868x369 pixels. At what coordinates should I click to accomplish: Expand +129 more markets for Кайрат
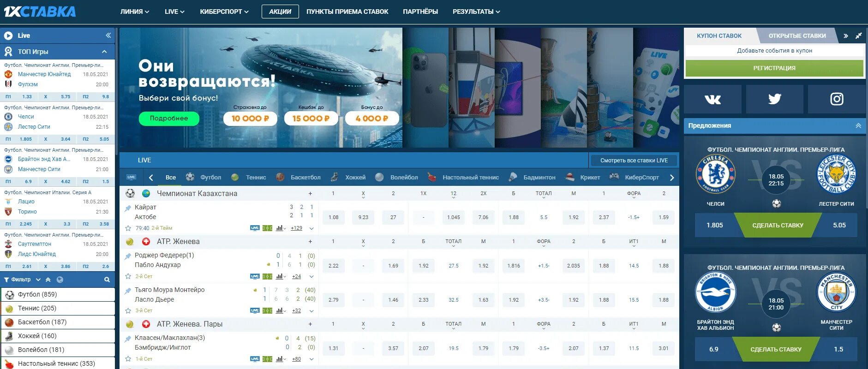(x=296, y=228)
